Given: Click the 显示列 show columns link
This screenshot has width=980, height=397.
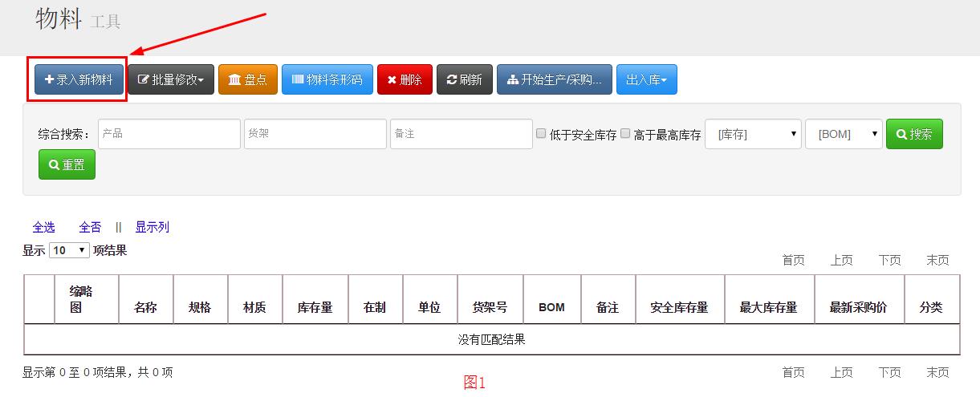Looking at the screenshot, I should pyautogui.click(x=152, y=227).
